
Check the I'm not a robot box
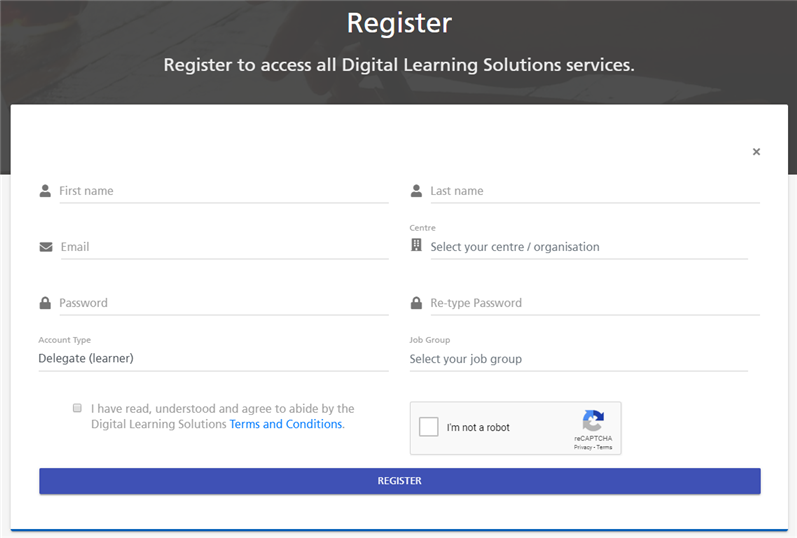(428, 427)
